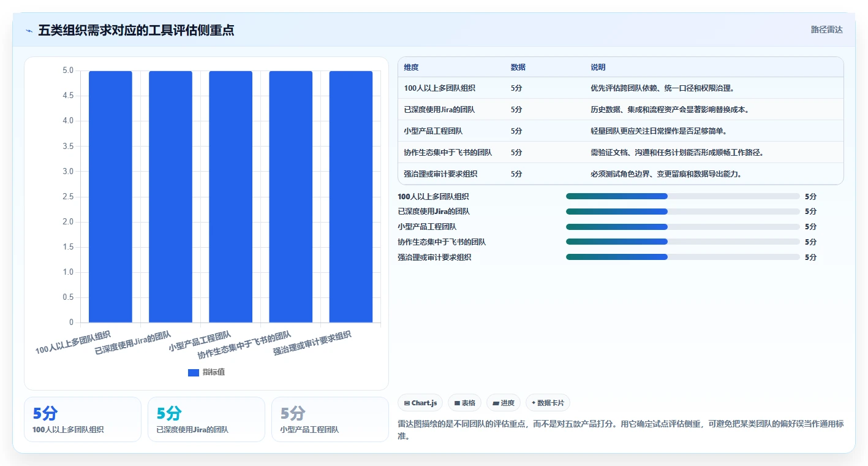Image resolution: width=868 pixels, height=466 pixels.
Task: Click the title 五类组织需求对应的工具评估侧重点
Action: 136,30
